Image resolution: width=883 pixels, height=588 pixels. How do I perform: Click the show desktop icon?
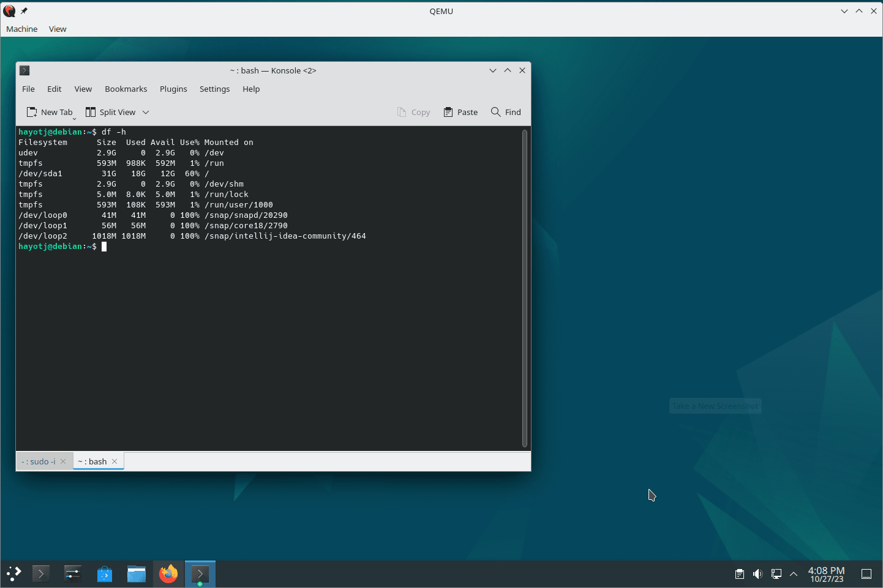coord(866,574)
